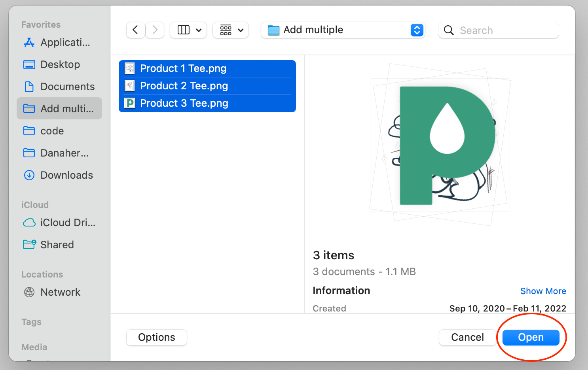Click the Shared folder icon
Image resolution: width=588 pixels, height=370 pixels.
(x=29, y=244)
